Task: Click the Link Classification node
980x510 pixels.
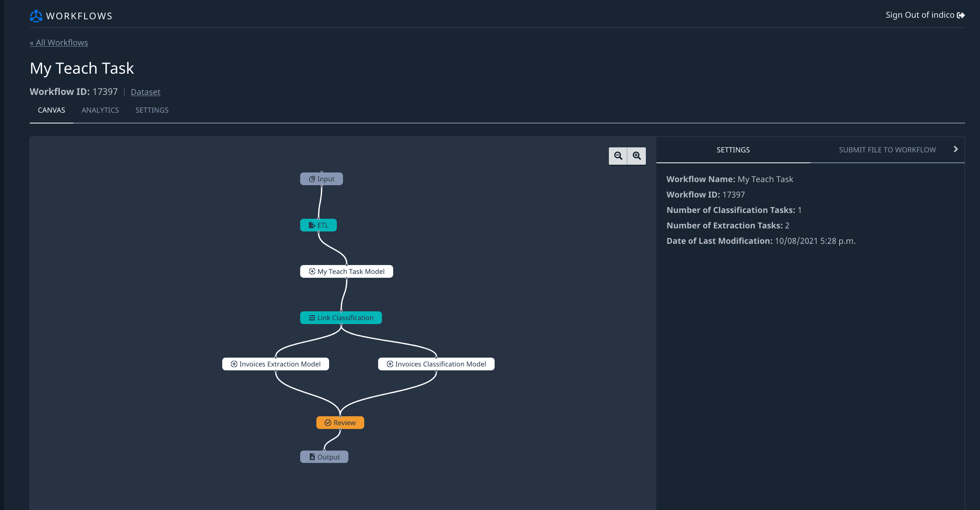Action: (x=341, y=318)
